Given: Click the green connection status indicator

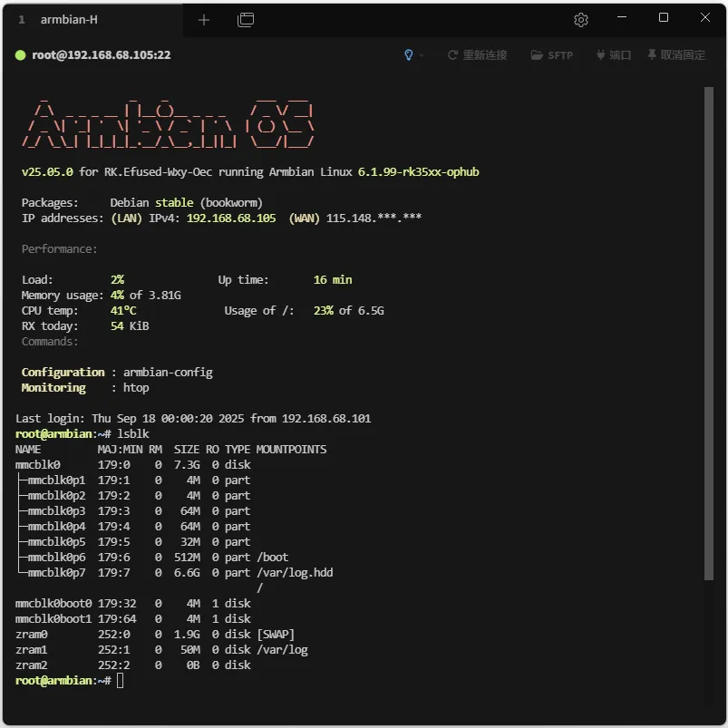Looking at the screenshot, I should click(x=20, y=55).
